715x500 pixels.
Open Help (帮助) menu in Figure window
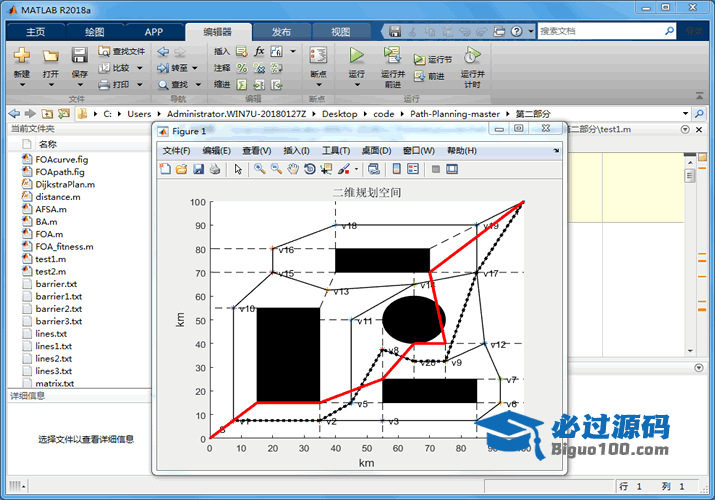point(461,151)
